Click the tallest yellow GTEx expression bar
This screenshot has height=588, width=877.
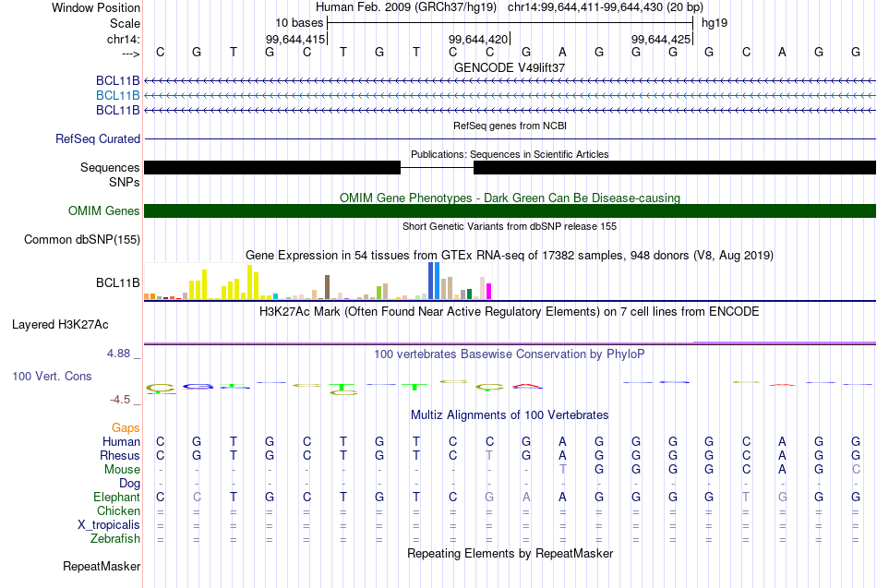pyautogui.click(x=250, y=282)
